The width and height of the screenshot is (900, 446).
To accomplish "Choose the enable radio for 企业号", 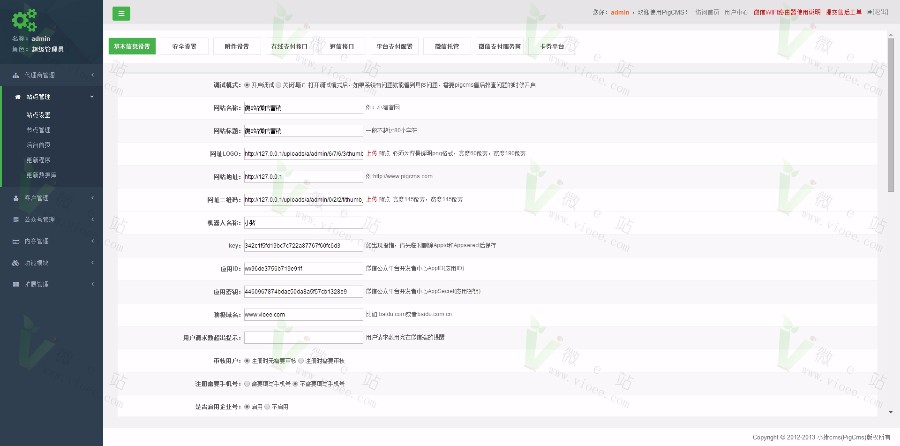I will click(x=247, y=407).
